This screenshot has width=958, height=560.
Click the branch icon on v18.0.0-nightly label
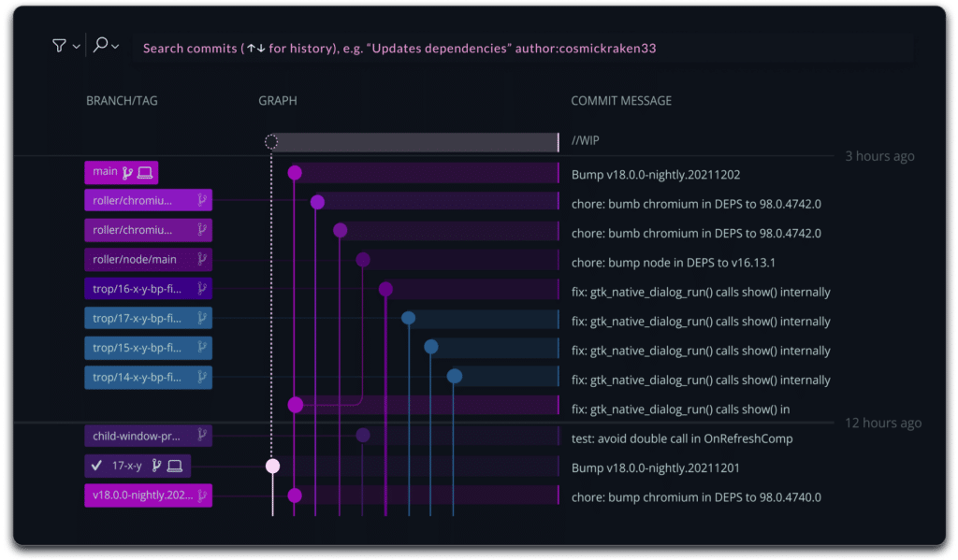pos(202,495)
